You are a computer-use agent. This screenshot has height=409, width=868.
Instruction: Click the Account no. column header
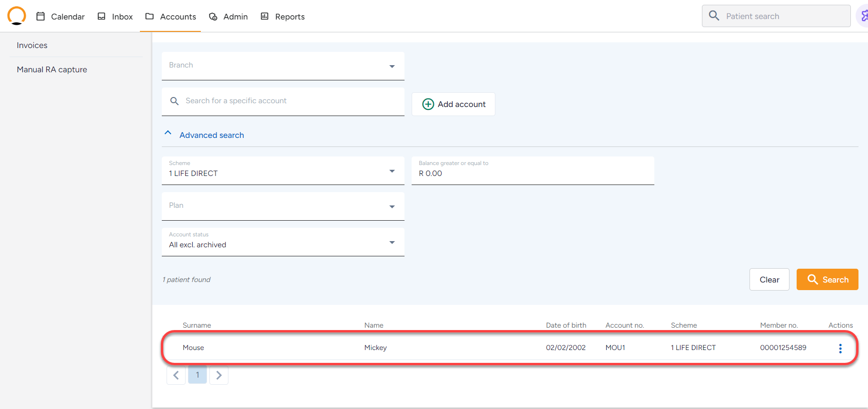625,325
